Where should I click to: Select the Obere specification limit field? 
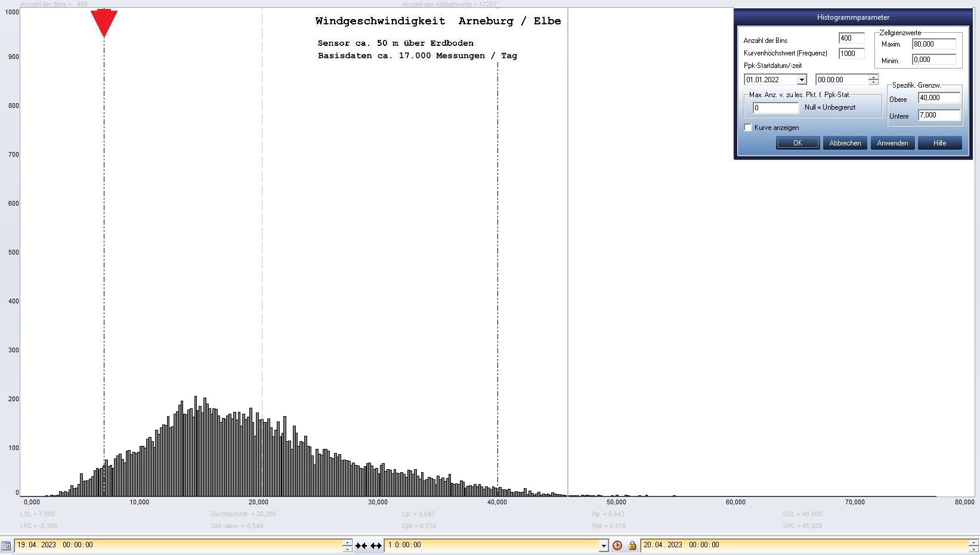pyautogui.click(x=939, y=98)
